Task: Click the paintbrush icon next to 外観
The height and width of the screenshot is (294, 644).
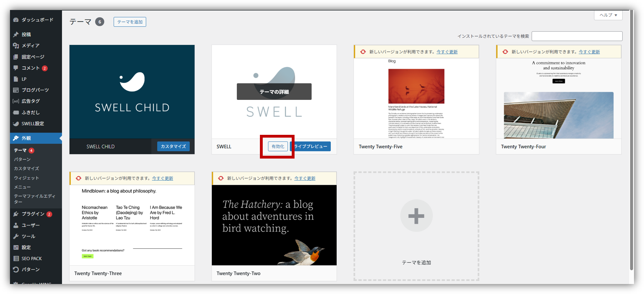Action: tap(16, 138)
